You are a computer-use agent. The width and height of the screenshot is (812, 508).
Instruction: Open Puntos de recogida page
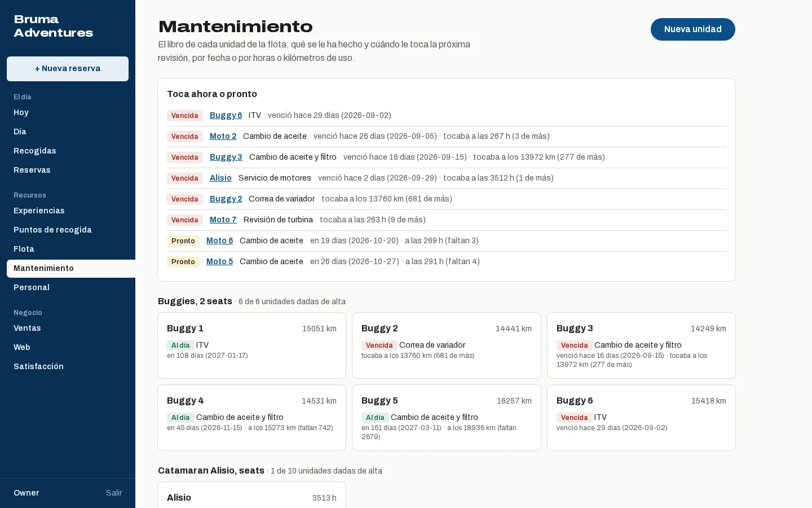(x=68, y=230)
